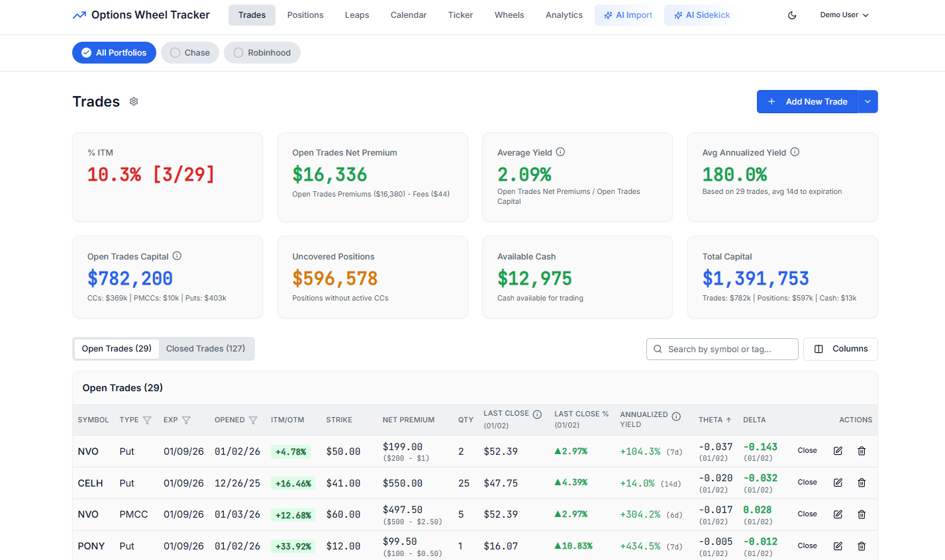Screen dimensions: 945x560
Task: Delete the CELH trade via trash icon
Action: [862, 483]
